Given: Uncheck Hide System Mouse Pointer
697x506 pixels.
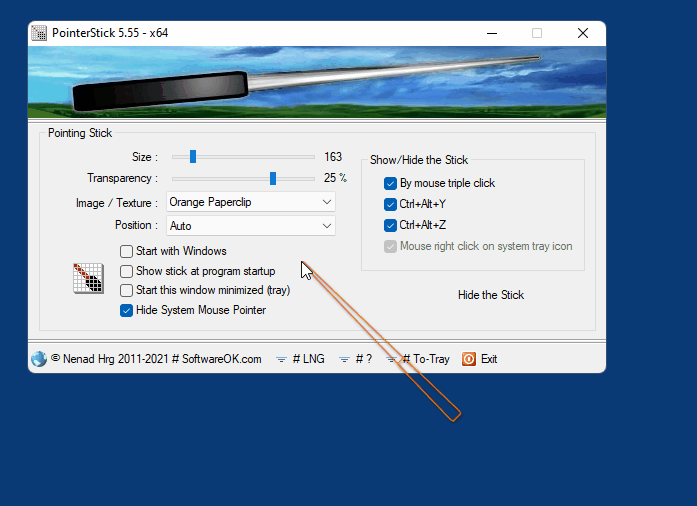Looking at the screenshot, I should point(127,310).
